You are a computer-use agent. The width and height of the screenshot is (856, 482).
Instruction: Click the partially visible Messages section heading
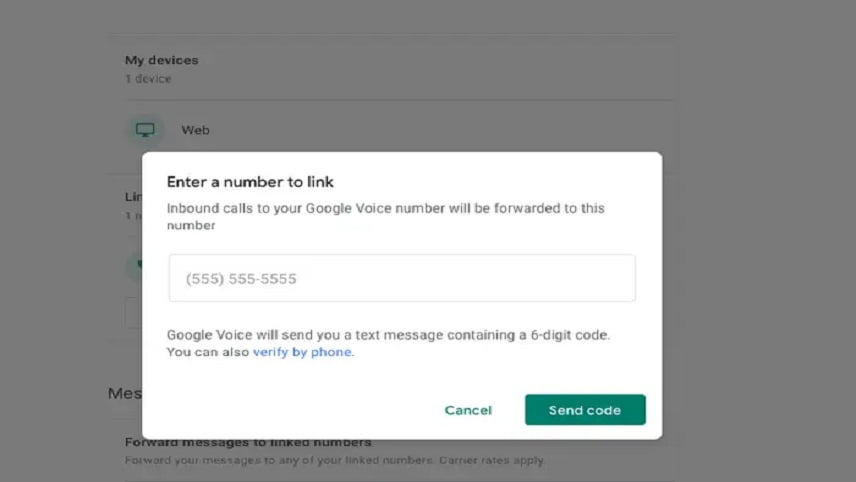tap(125, 394)
